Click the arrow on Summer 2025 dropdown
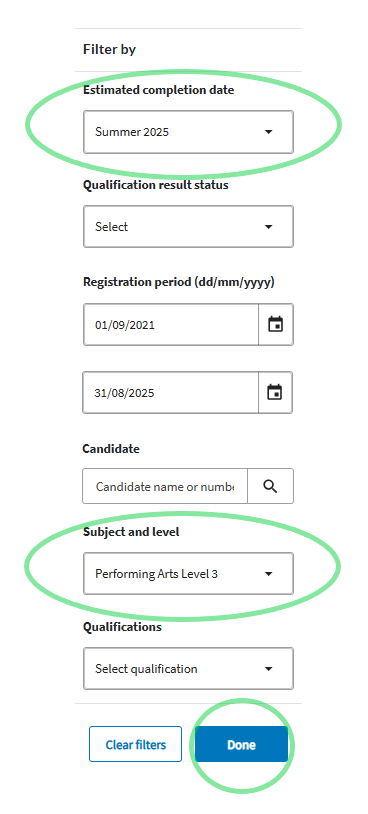 268,132
